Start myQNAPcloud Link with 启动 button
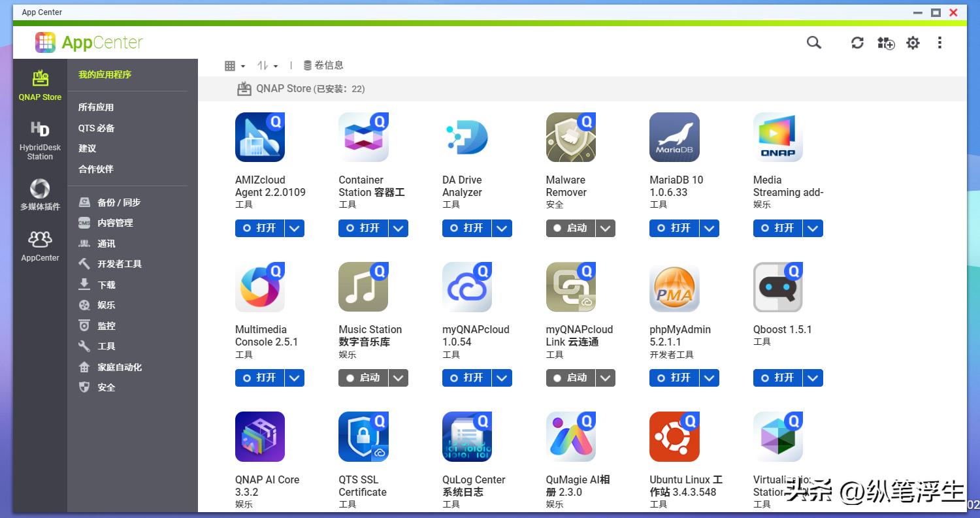Image resolution: width=980 pixels, height=518 pixels. tap(571, 378)
